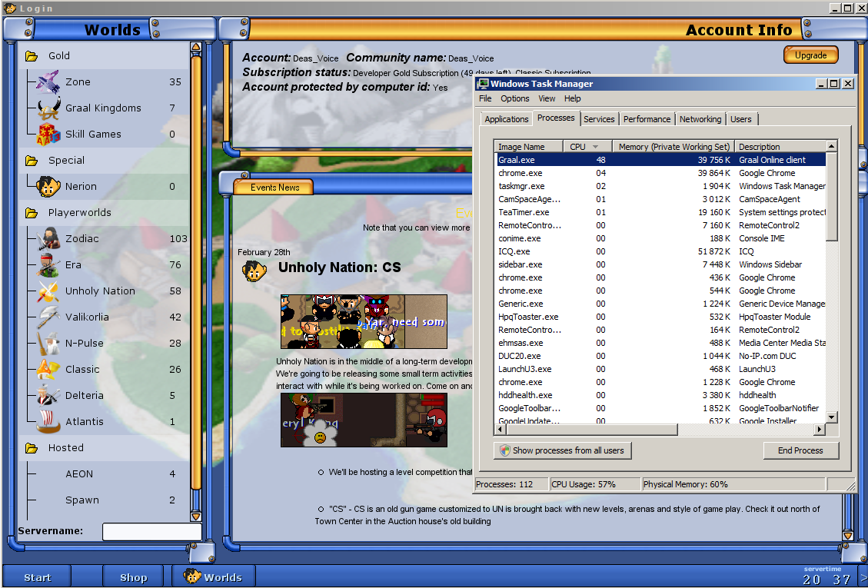Click Show processes from all users
Screen dimensions: 868x588
pos(562,450)
